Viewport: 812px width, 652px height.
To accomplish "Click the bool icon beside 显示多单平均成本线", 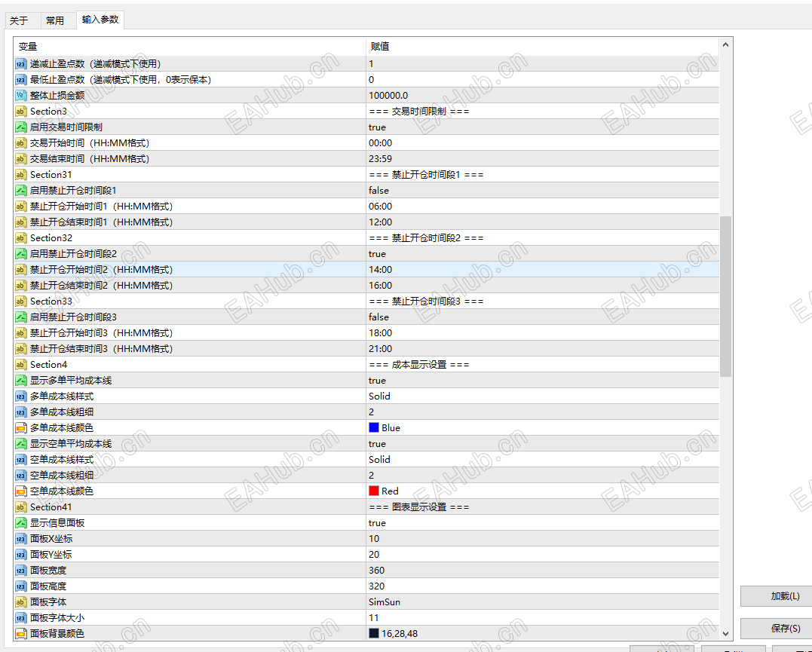I will click(20, 381).
